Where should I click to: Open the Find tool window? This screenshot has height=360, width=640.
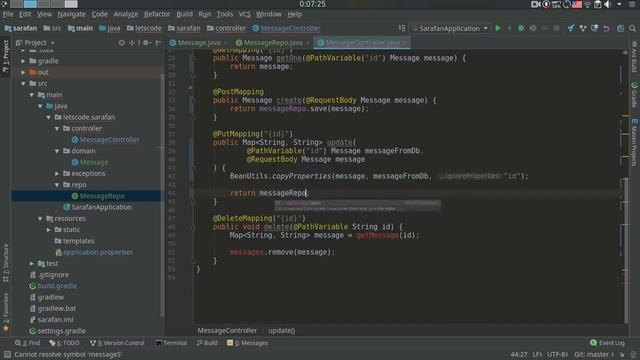(27, 343)
